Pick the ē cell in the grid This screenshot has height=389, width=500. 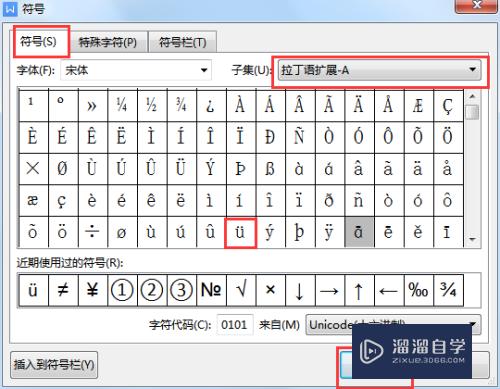[x=389, y=232]
